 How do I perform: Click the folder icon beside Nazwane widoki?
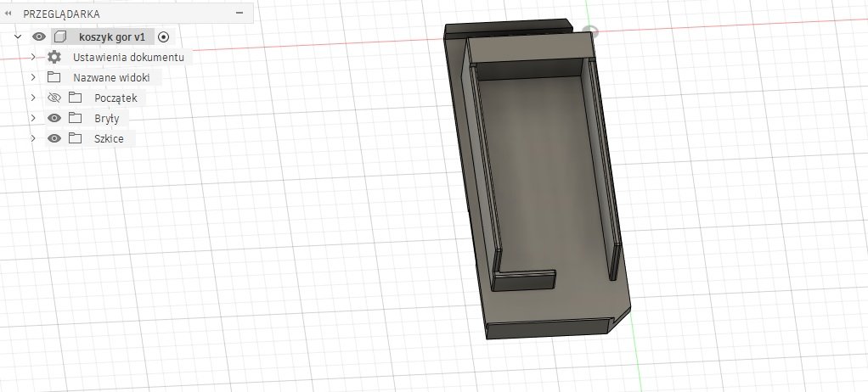coord(54,77)
